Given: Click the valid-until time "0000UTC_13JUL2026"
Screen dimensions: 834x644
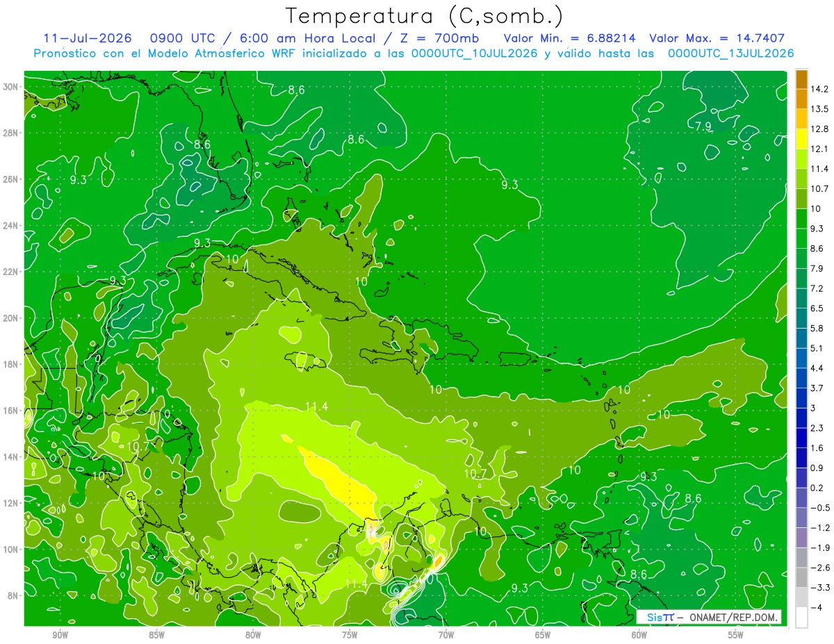Looking at the screenshot, I should [731, 53].
